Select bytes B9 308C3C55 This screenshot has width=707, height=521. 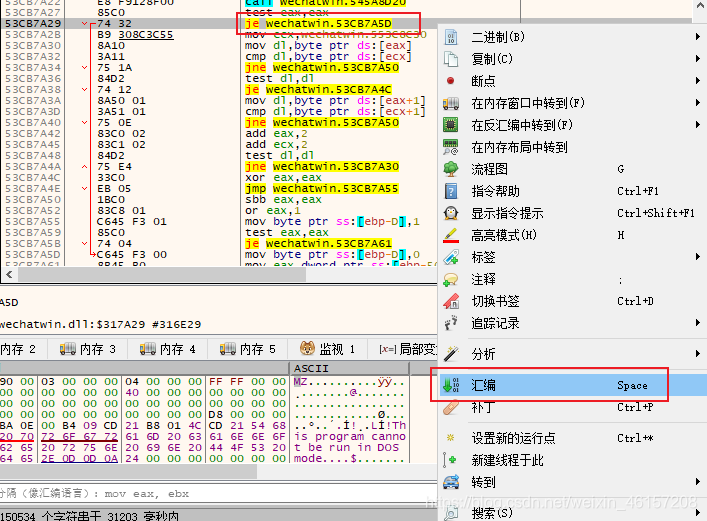coord(135,35)
